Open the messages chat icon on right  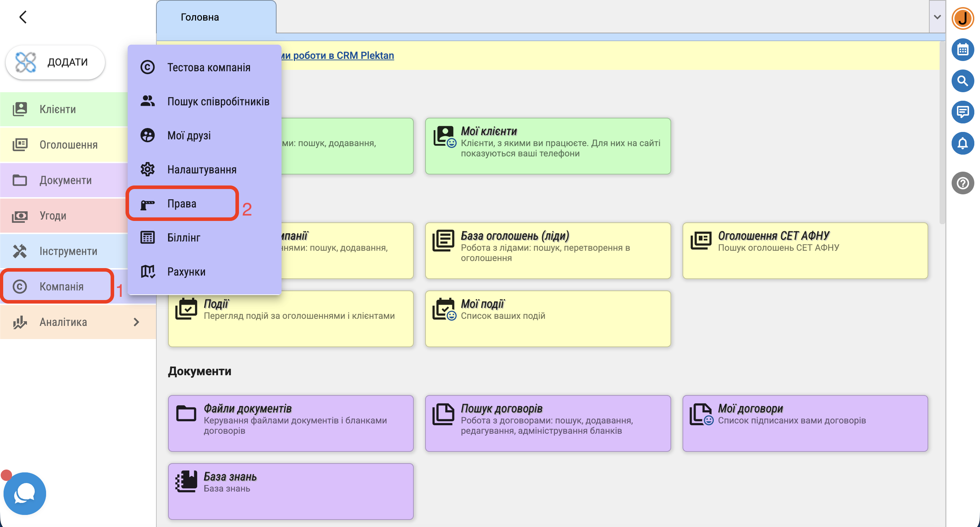[962, 112]
